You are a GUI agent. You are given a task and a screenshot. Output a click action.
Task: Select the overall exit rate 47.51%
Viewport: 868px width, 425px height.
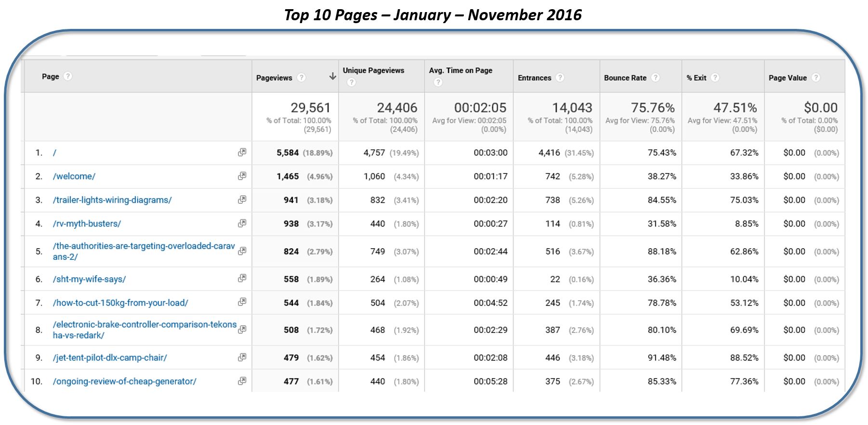click(735, 107)
